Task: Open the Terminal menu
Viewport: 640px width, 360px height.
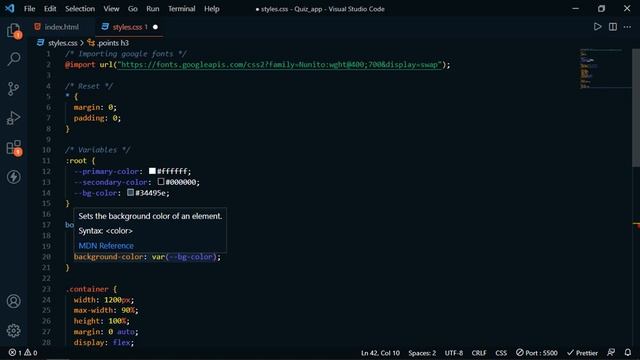Action: coord(182,9)
